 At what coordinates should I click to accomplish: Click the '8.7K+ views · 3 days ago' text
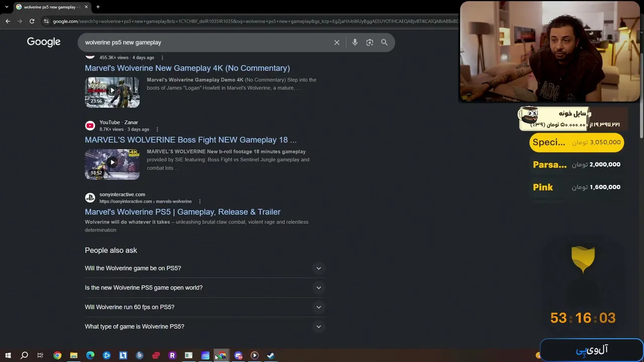[x=124, y=130]
